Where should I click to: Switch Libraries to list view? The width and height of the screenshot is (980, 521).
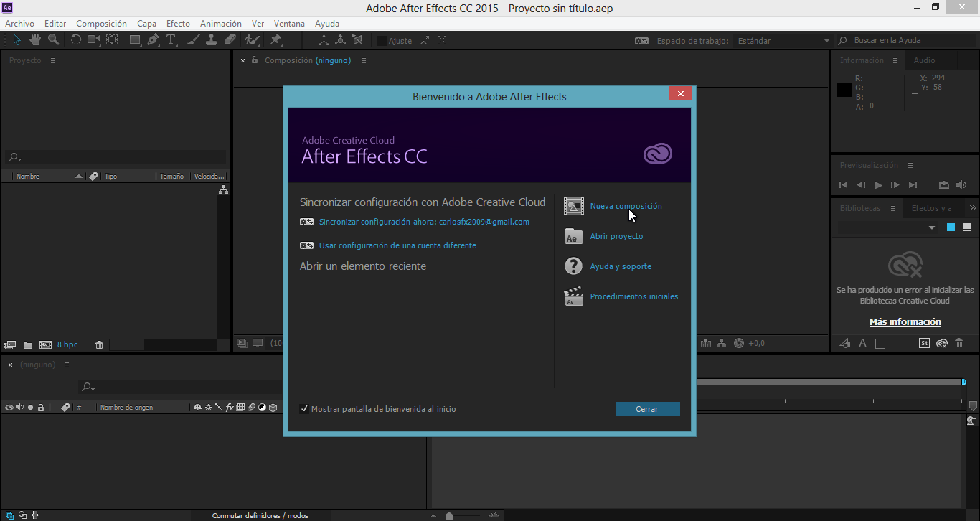coord(967,227)
